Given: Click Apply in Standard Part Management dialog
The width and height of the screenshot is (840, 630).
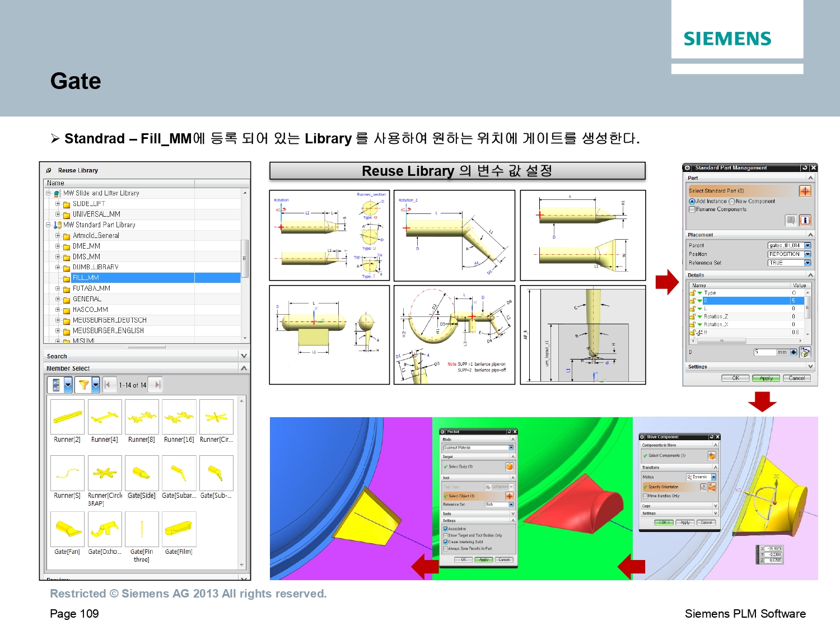Looking at the screenshot, I should coord(766,378).
